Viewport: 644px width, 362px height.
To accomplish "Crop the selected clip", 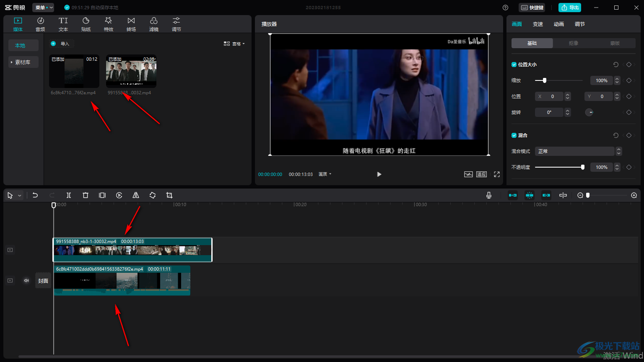I will [169, 195].
